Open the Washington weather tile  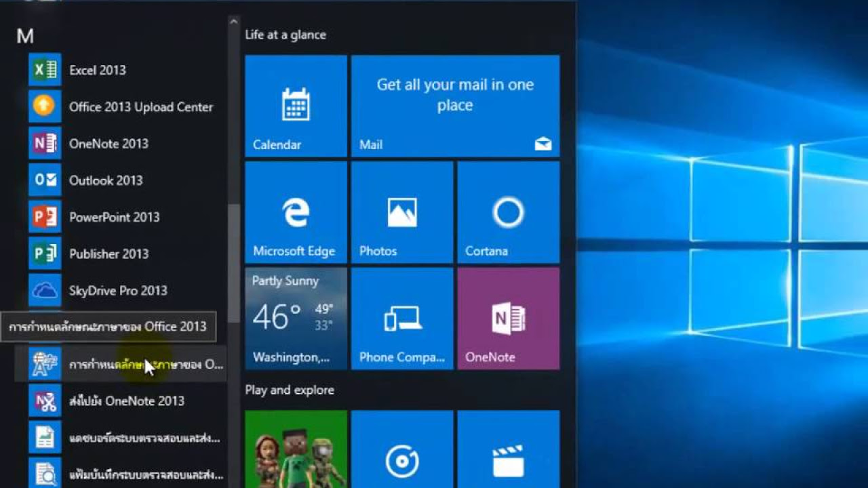(296, 319)
